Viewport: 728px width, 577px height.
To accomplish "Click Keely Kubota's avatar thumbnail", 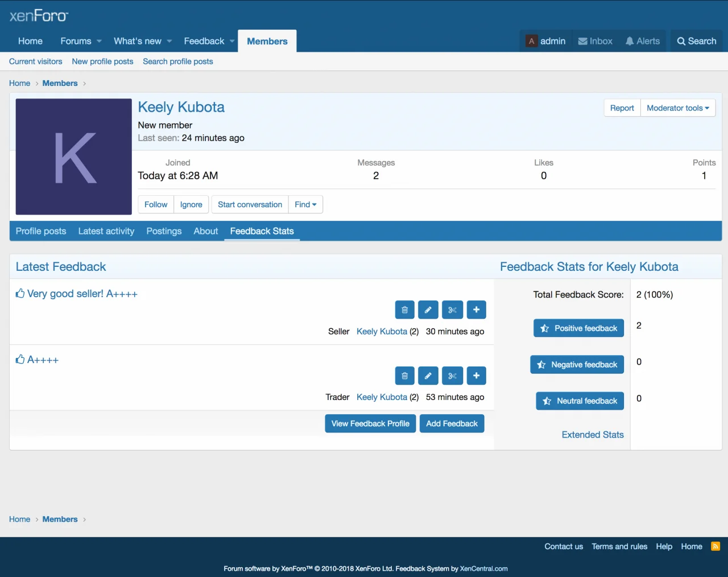I will pos(74,156).
